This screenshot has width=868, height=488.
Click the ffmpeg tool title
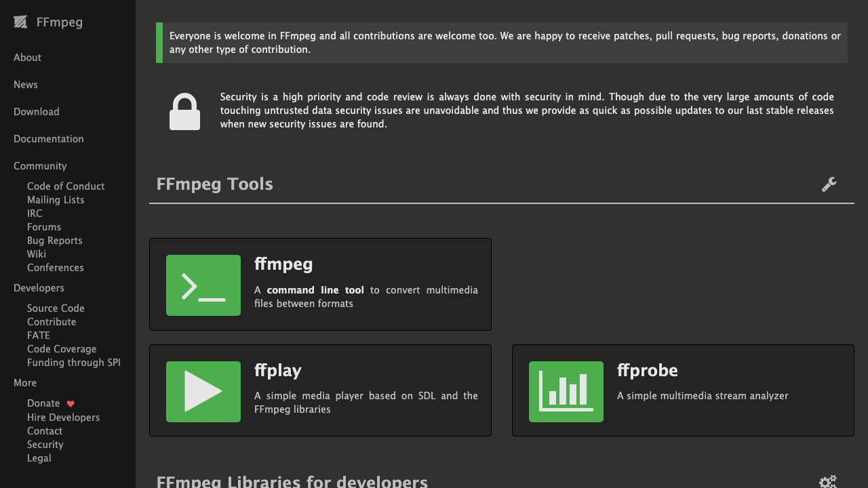coord(283,264)
